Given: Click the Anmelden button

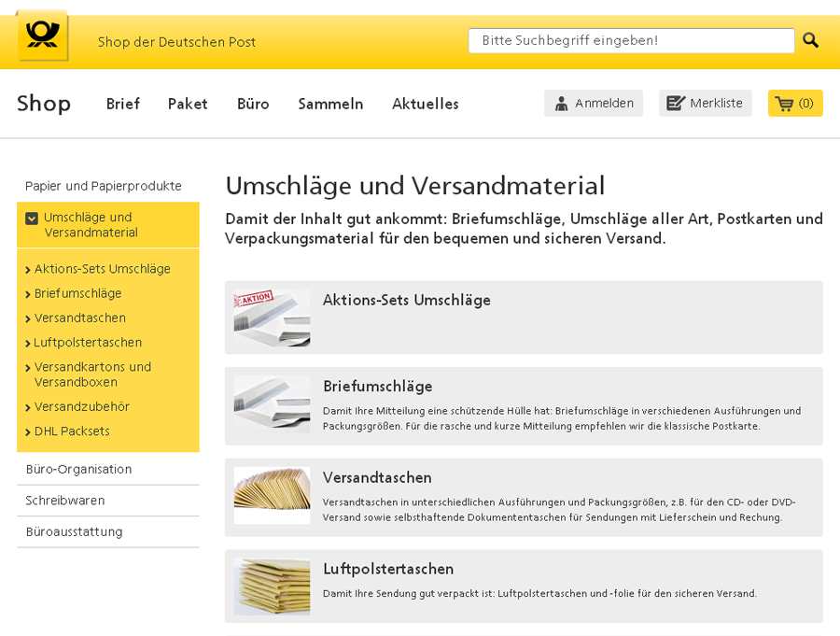Looking at the screenshot, I should coord(594,103).
